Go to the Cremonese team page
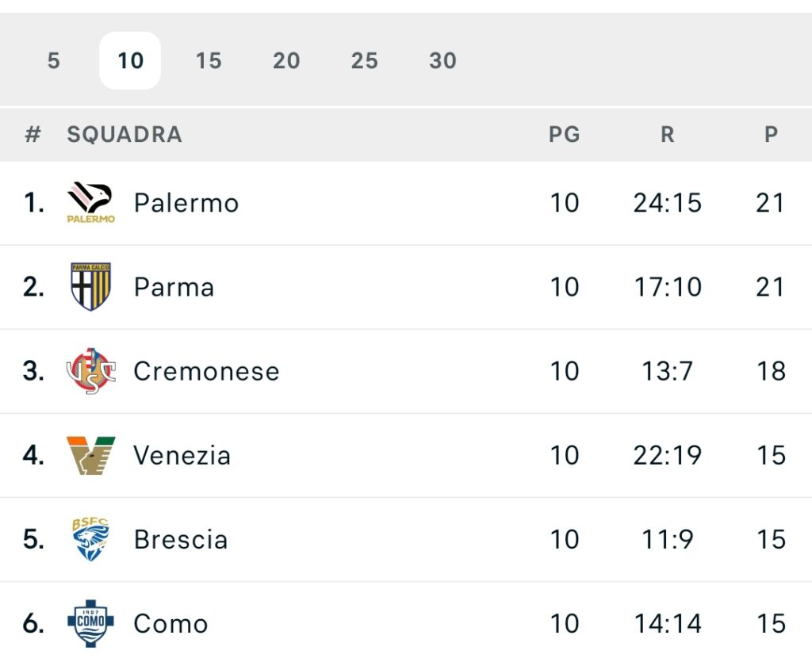The height and width of the screenshot is (662, 812). [207, 372]
